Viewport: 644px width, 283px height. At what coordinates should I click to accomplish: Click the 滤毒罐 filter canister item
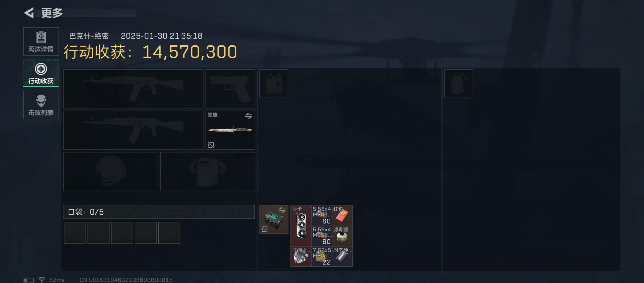(342, 236)
